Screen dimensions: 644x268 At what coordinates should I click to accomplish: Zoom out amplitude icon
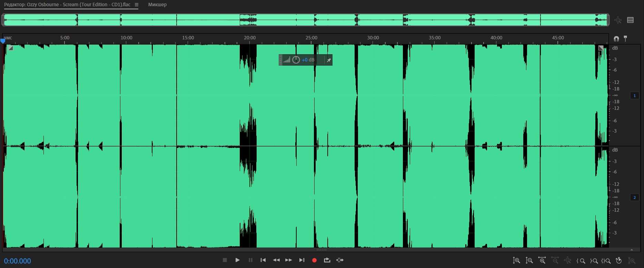pos(529,261)
